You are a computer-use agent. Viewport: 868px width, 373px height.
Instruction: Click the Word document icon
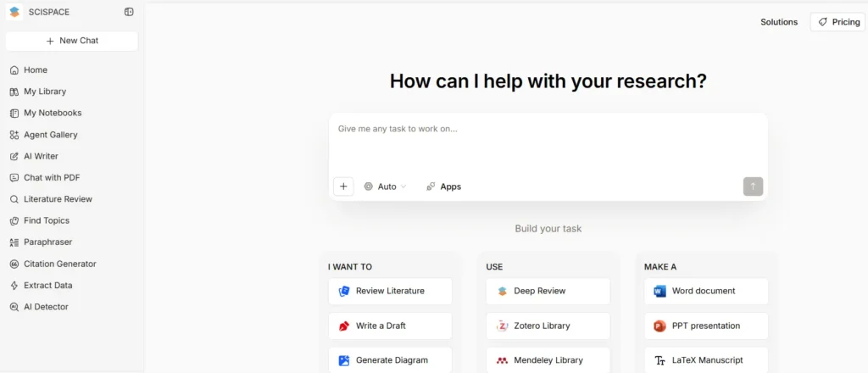[x=659, y=291]
